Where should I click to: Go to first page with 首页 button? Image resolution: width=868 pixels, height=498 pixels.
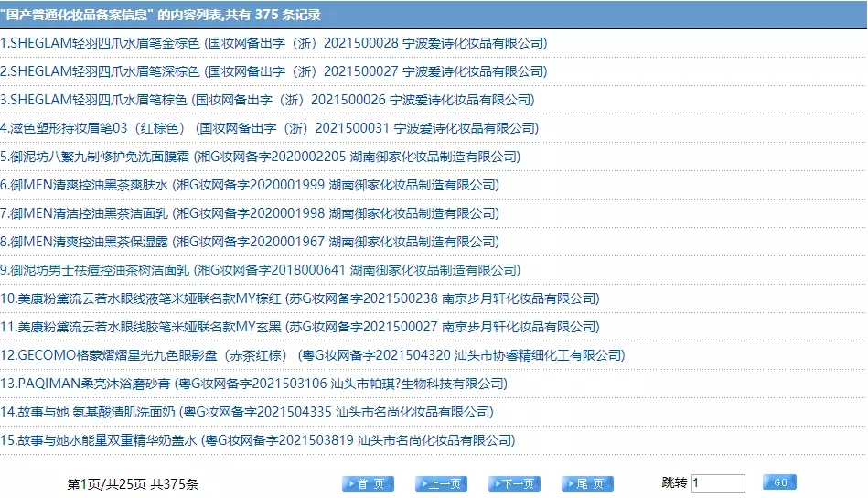[368, 483]
